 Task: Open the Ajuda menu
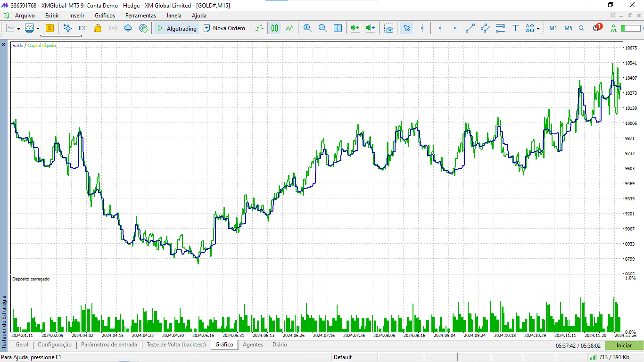click(199, 16)
